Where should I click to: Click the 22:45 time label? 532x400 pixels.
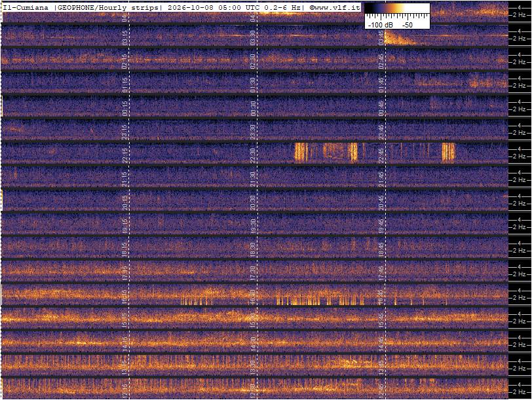tap(381, 156)
